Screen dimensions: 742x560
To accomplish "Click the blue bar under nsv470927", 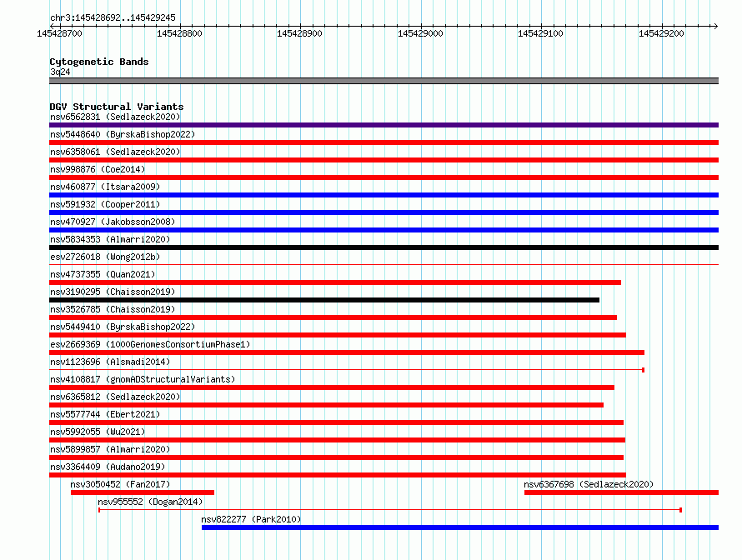I will coord(384,230).
